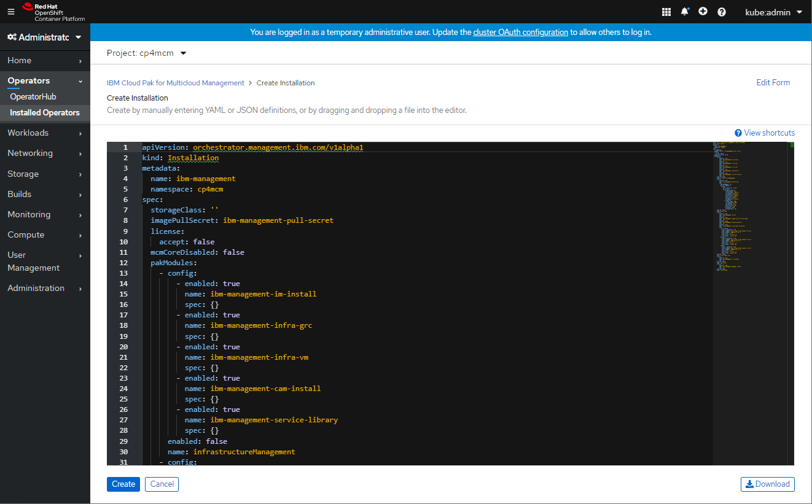Viewport: 812px width, 504px height.
Task: Collapse the Operators navigation section
Action: 45,80
